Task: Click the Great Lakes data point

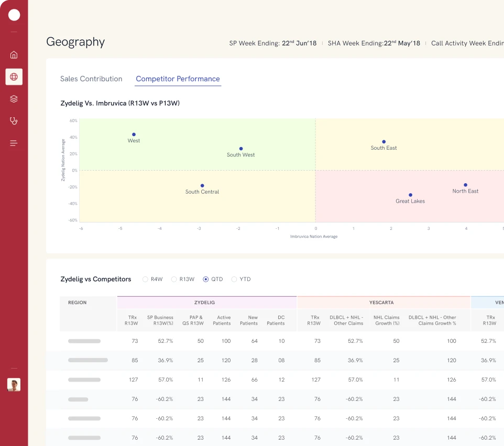Action: coord(410,193)
